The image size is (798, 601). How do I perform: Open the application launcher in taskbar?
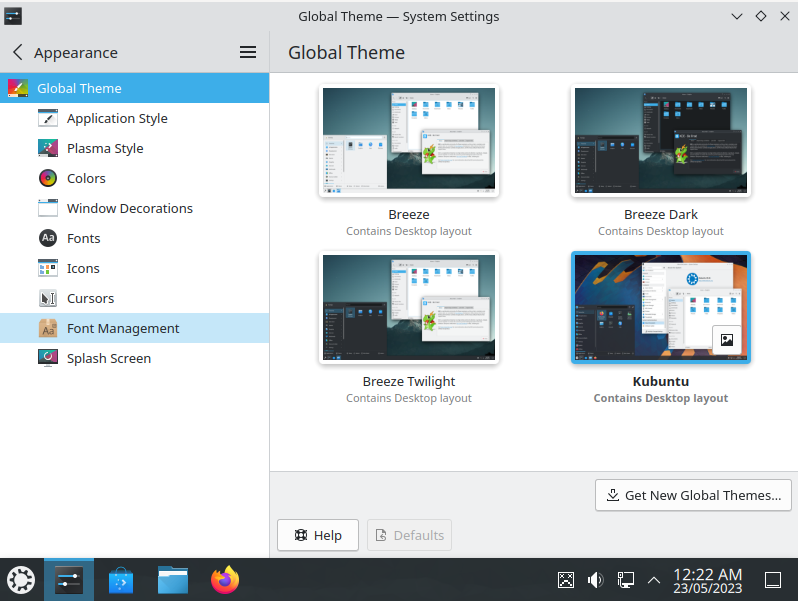(21, 580)
